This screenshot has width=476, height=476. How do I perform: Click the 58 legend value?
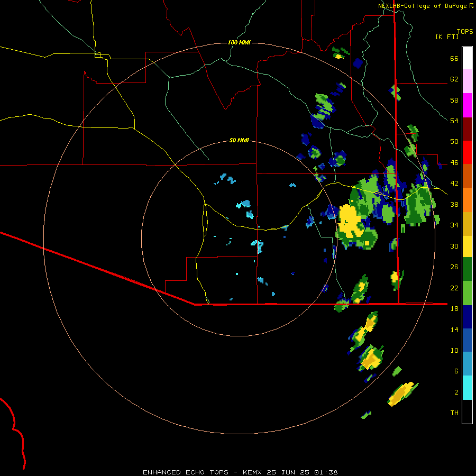point(454,100)
